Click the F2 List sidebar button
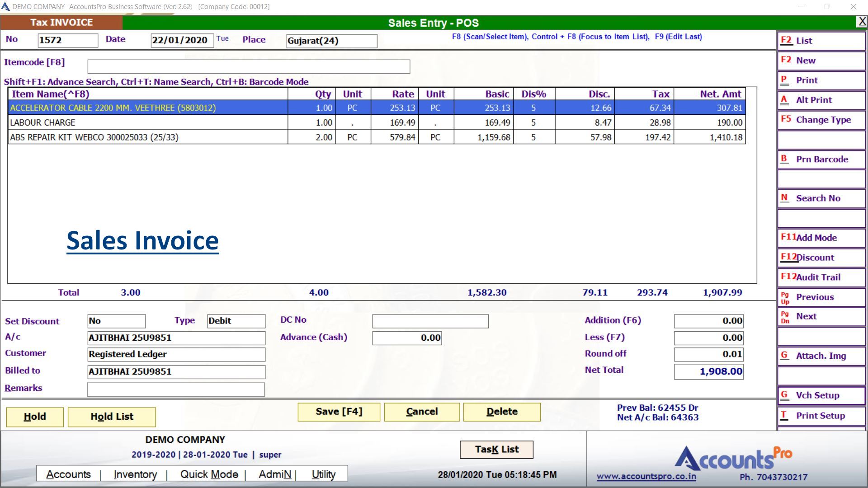868x488 pixels. click(821, 41)
